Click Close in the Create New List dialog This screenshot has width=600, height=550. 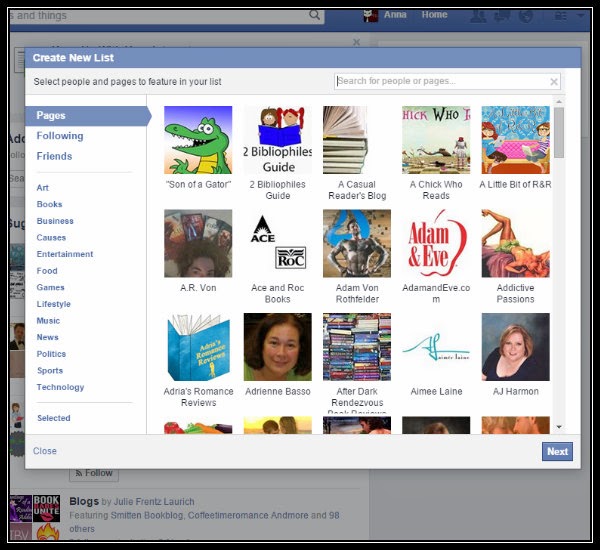click(x=45, y=451)
